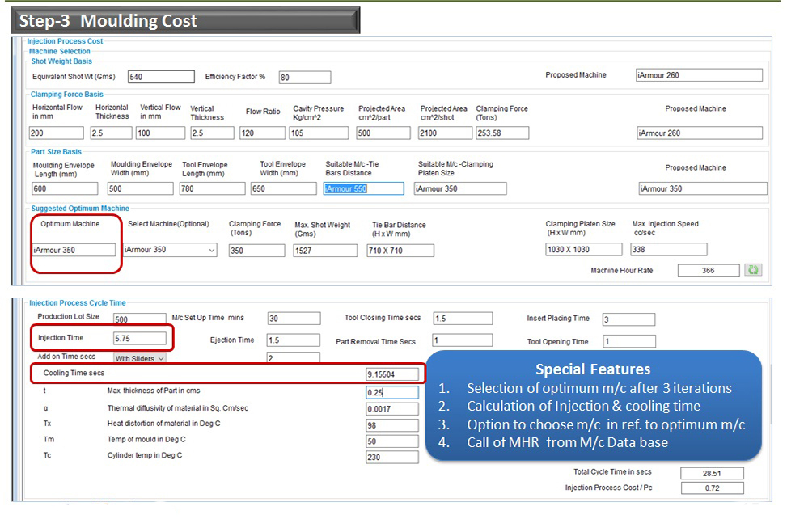
Task: Click the Total Cycle Time in secs box
Action: [713, 473]
